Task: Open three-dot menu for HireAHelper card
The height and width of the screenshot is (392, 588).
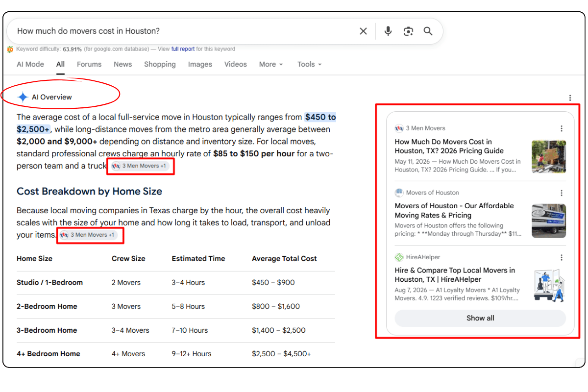Action: coord(562,257)
